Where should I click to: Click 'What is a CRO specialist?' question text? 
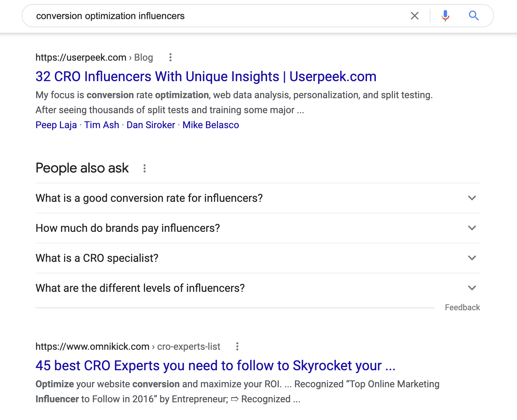point(97,258)
